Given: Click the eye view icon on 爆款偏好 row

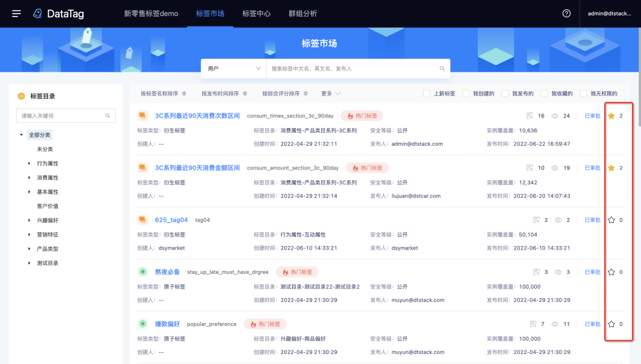Looking at the screenshot, I should coord(556,324).
